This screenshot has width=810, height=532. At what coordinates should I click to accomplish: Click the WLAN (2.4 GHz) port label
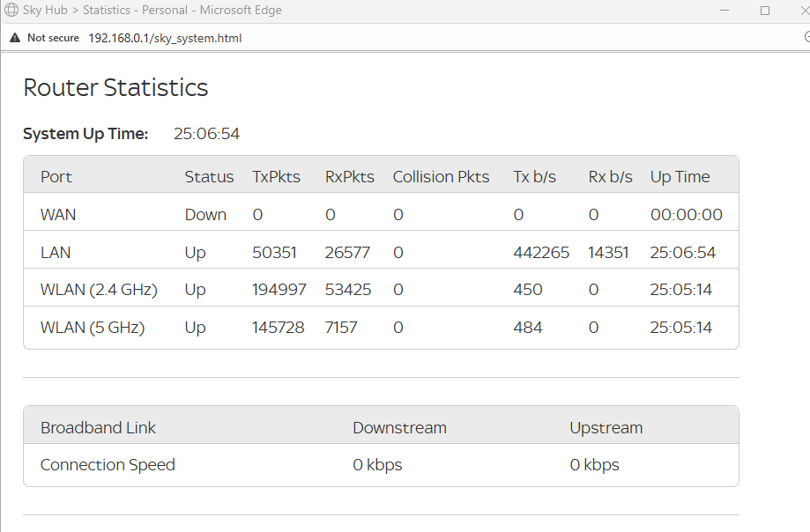[x=99, y=289]
